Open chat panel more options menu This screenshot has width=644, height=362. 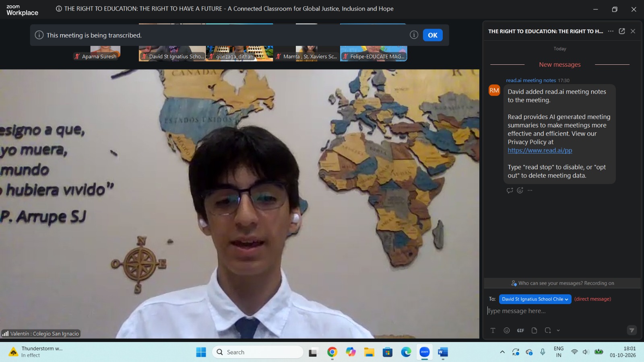click(x=611, y=31)
